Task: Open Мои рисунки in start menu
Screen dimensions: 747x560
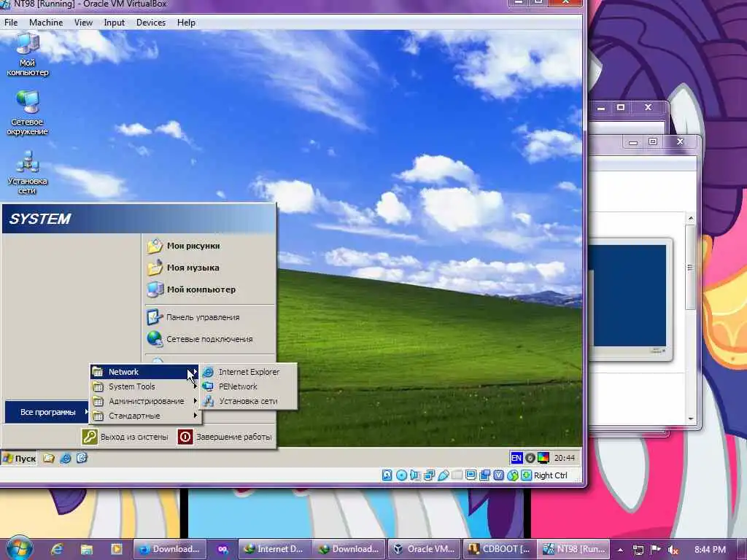Action: [x=209, y=246]
